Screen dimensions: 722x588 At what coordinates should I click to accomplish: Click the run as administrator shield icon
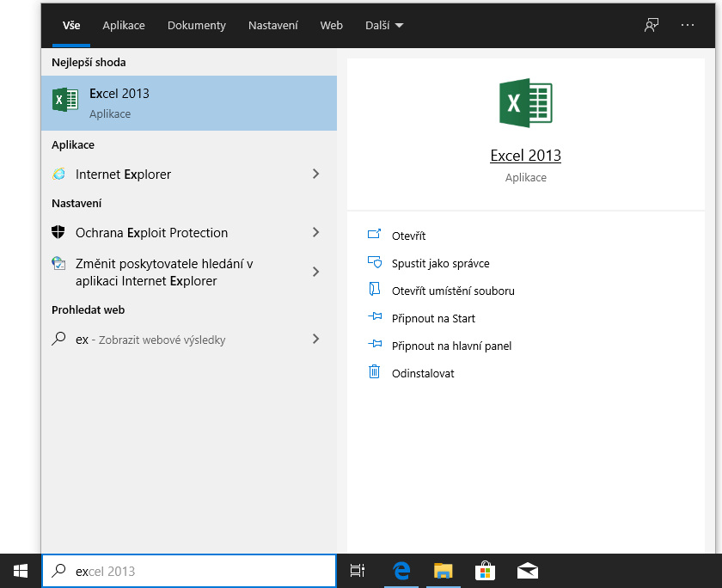tap(375, 262)
